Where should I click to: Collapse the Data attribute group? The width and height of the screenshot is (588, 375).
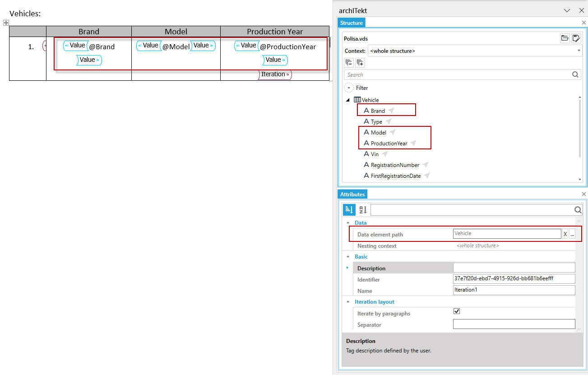[x=348, y=223]
